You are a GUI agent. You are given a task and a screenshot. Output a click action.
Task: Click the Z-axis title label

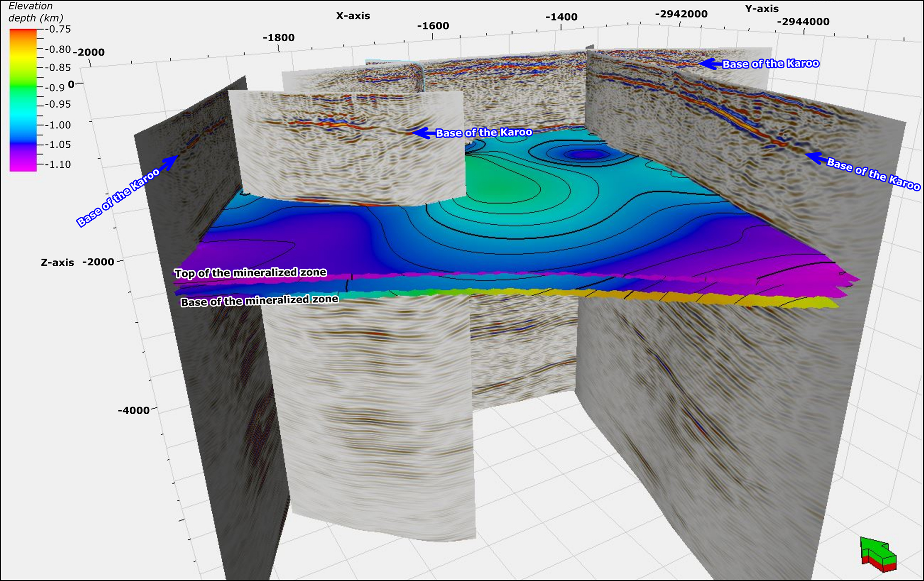tap(57, 263)
